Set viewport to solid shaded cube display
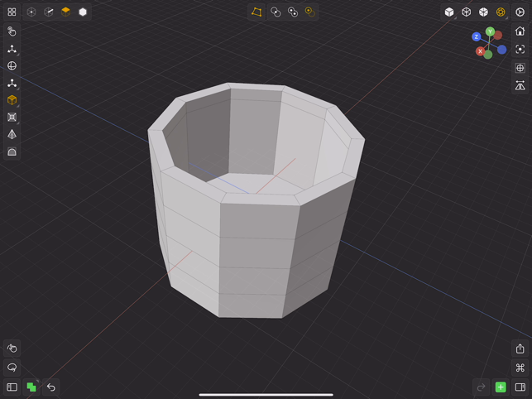The height and width of the screenshot is (399, 532). pos(449,12)
